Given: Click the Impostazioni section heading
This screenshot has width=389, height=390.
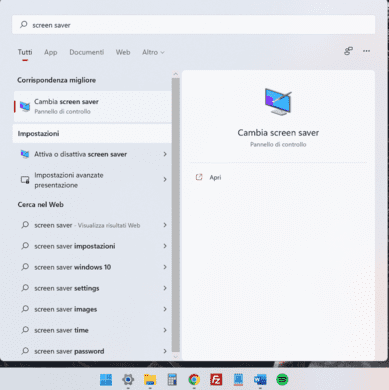Looking at the screenshot, I should [x=38, y=133].
